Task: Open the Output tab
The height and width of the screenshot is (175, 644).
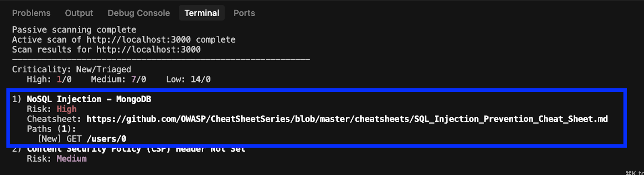Action: [x=79, y=13]
